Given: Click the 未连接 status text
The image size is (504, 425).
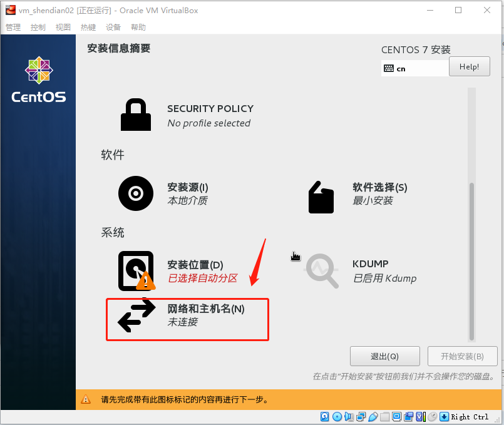Looking at the screenshot, I should (x=183, y=322).
